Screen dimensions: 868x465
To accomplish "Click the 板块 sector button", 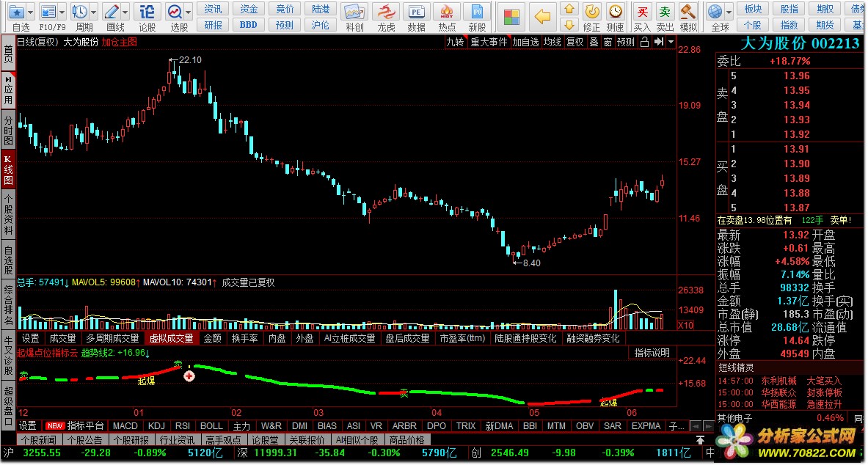I will click(753, 9).
